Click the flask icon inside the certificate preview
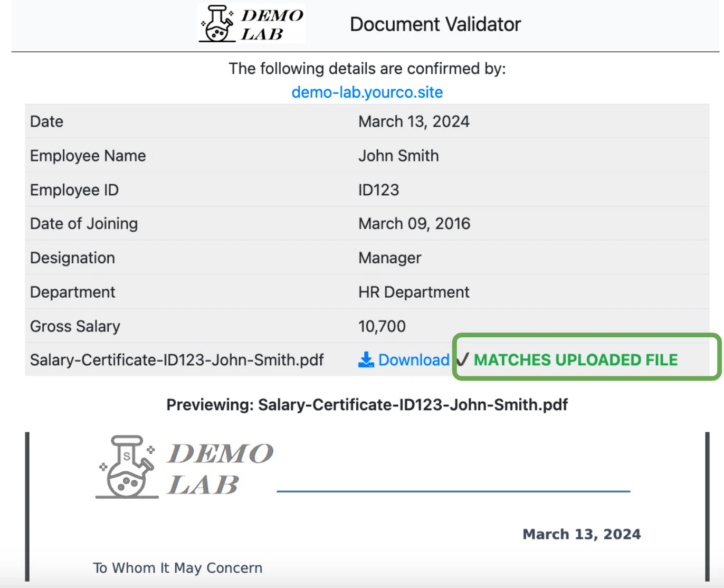This screenshot has width=724, height=588. click(x=126, y=470)
